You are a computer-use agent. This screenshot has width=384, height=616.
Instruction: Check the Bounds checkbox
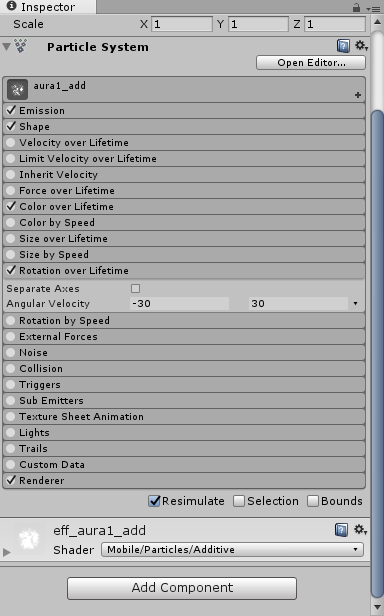click(x=312, y=501)
